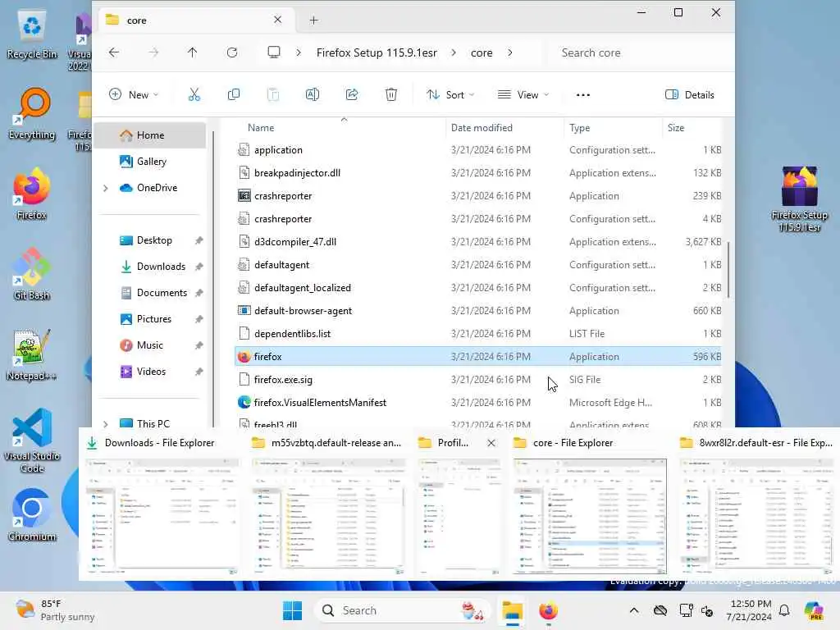Close the Profil... window thumbnail preview
The width and height of the screenshot is (840, 630).
click(x=491, y=443)
